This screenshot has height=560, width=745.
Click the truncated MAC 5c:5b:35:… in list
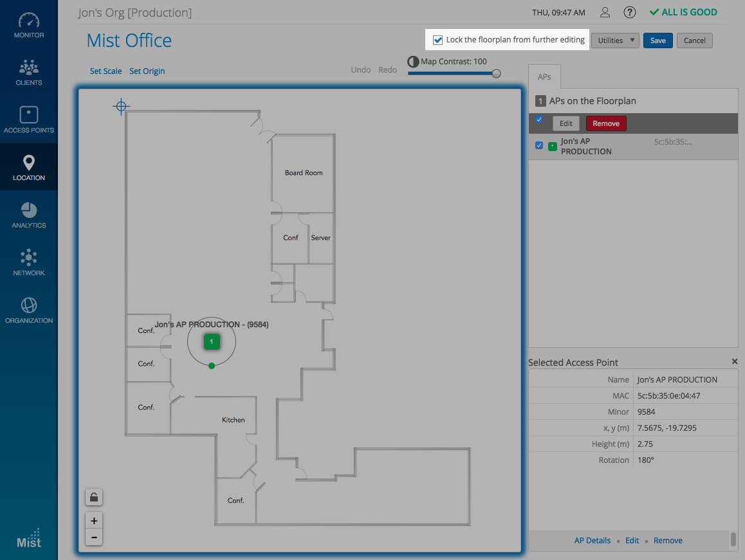[x=673, y=141]
